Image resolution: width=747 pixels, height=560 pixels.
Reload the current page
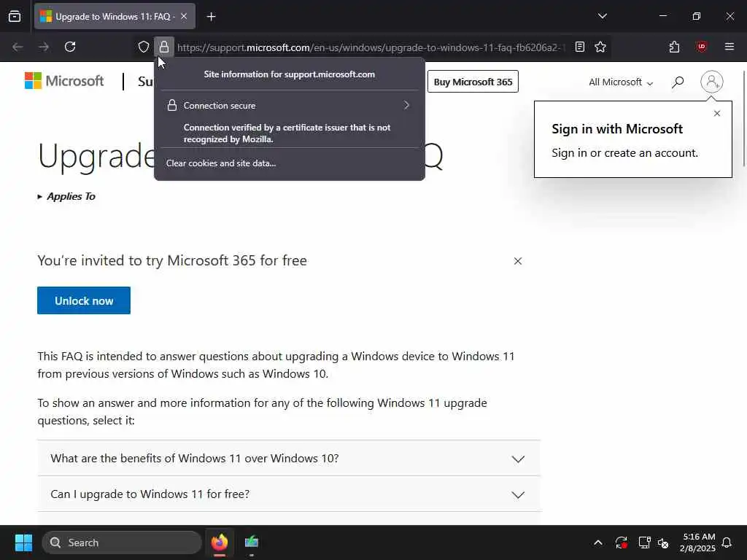point(70,47)
